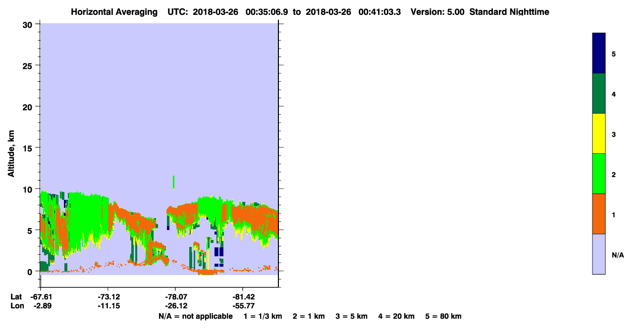
Task: Click the 20 tick label on altitude axis
Action: (29, 107)
